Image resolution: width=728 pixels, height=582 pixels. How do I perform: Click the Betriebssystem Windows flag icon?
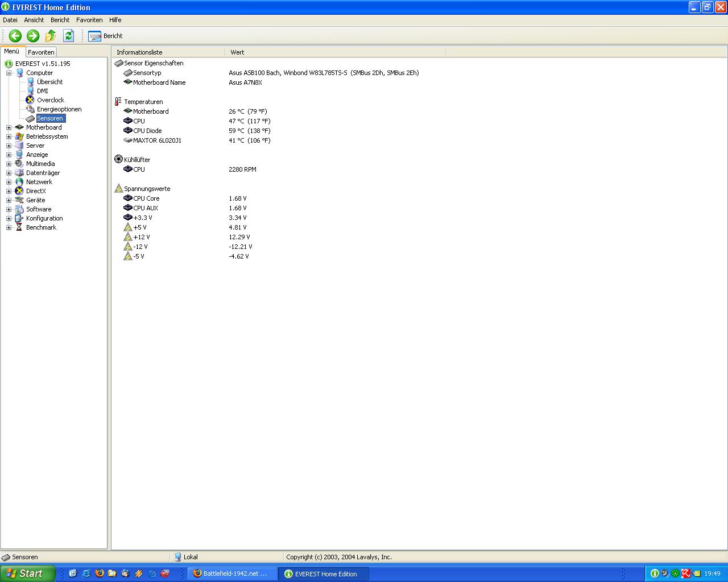19,136
